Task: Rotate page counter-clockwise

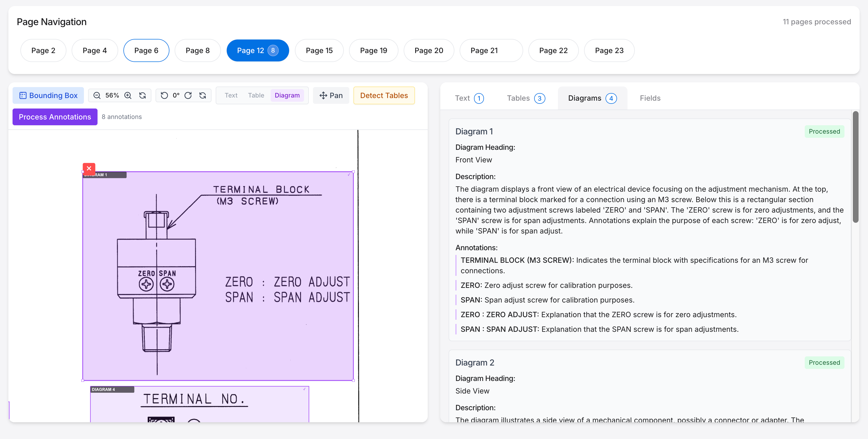Action: coord(164,95)
